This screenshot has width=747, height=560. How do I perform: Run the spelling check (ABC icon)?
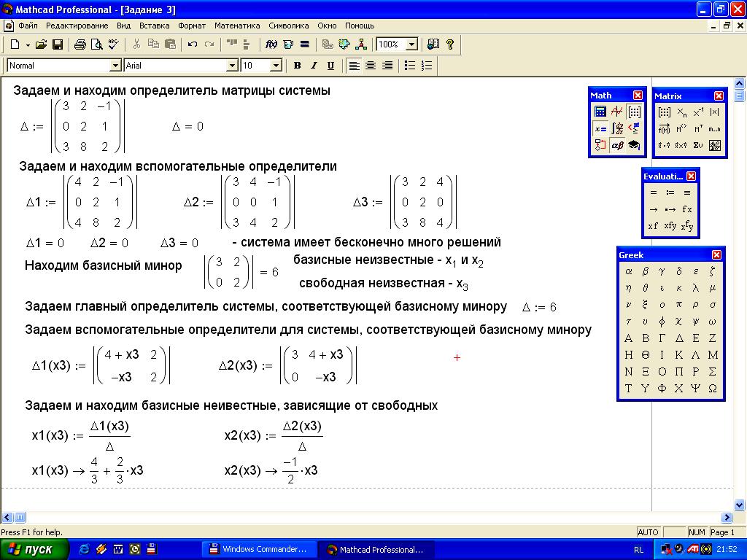113,44
